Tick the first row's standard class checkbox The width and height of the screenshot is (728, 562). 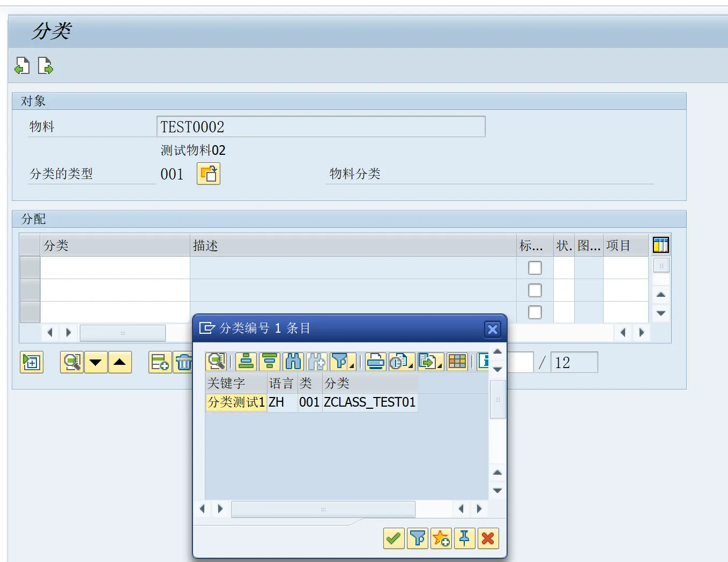[x=534, y=268]
